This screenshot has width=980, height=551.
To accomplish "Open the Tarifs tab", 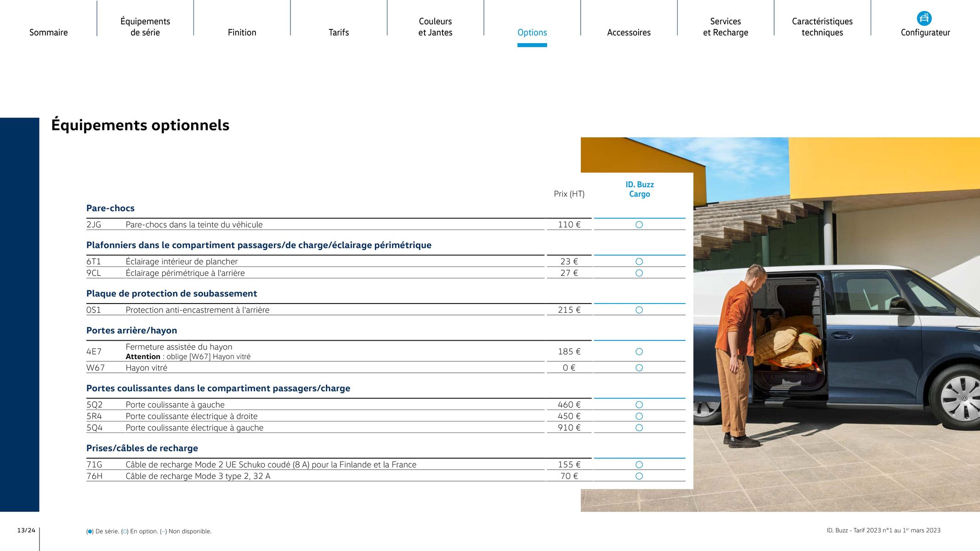I will (x=339, y=33).
